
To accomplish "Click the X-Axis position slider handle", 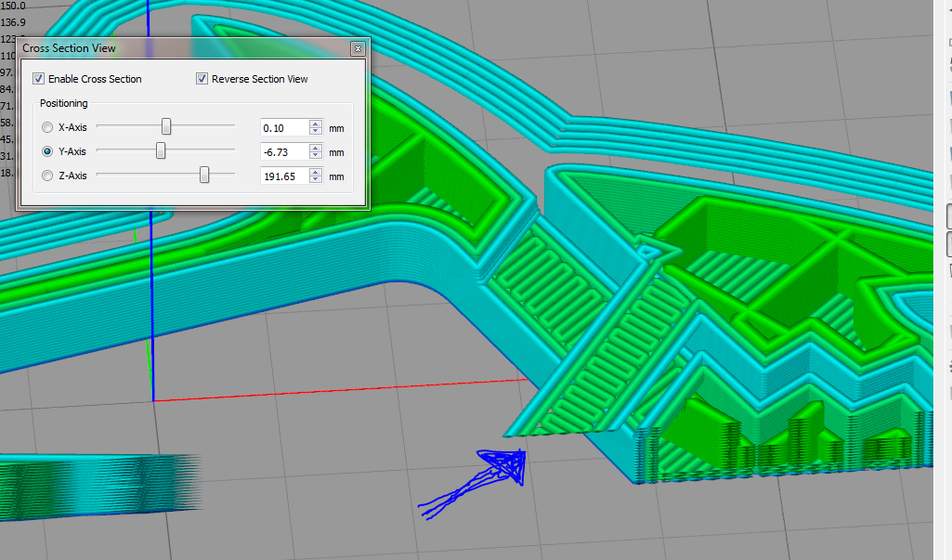I will tap(165, 126).
